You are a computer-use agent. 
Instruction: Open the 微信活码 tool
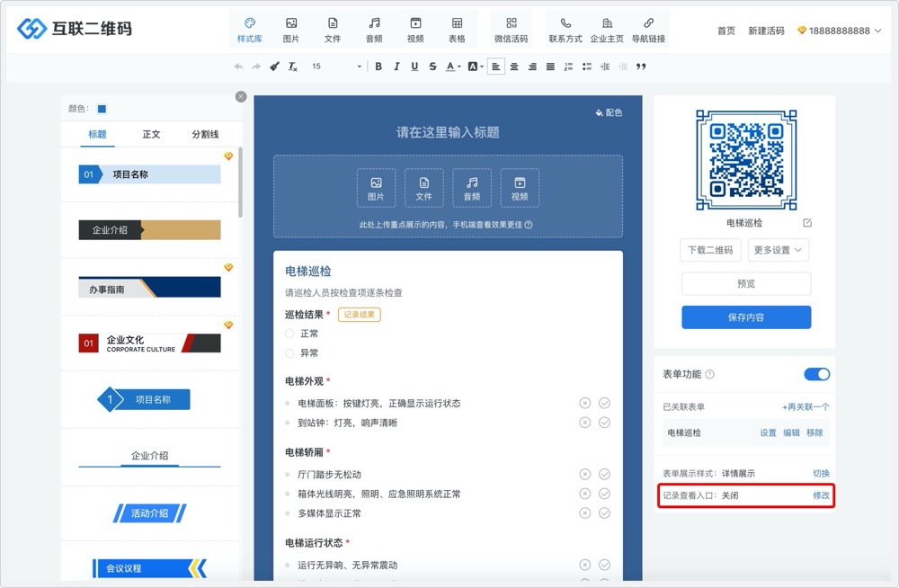(511, 29)
